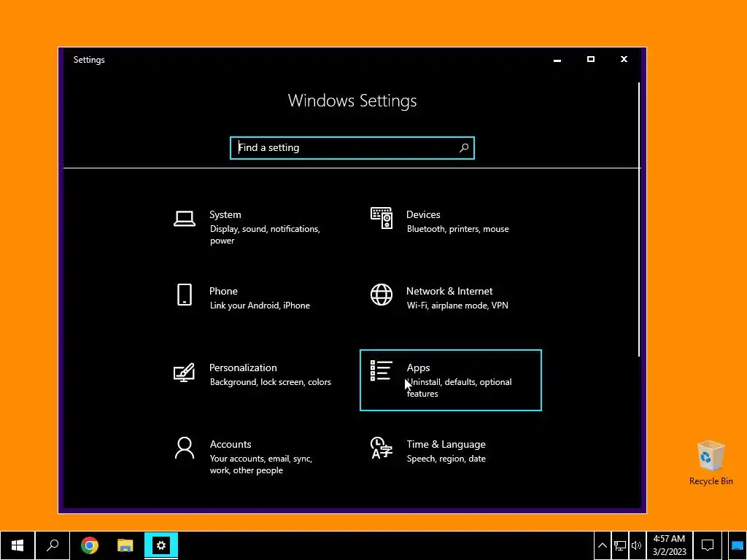Open File Explorer from taskbar
Screen dimensions: 747x560
125,545
